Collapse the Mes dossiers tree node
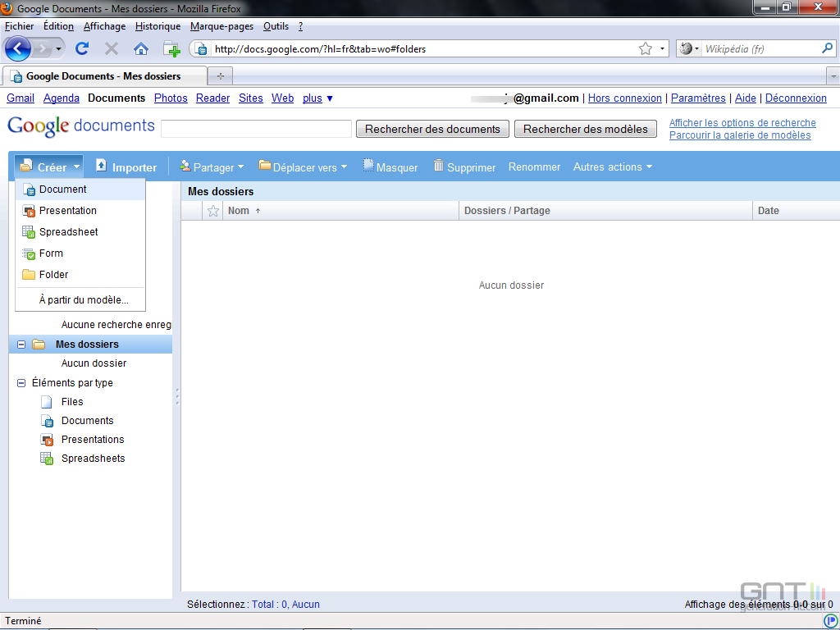 pyautogui.click(x=21, y=345)
